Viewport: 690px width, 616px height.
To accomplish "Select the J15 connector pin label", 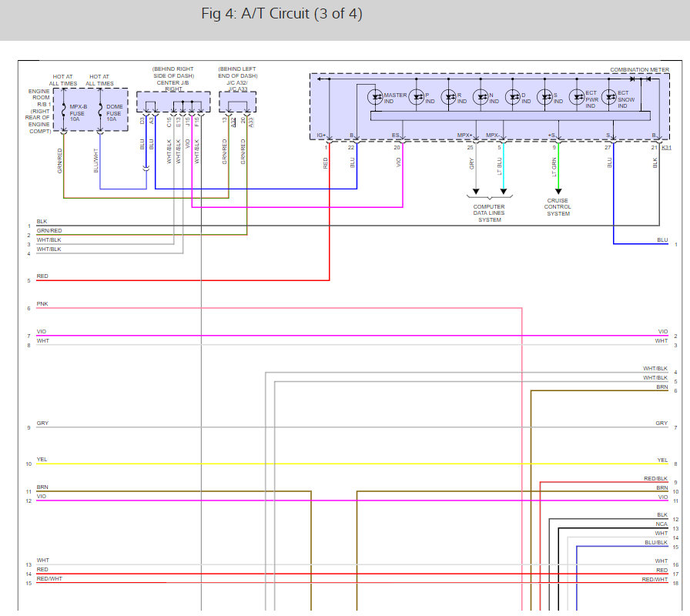I will [x=187, y=122].
